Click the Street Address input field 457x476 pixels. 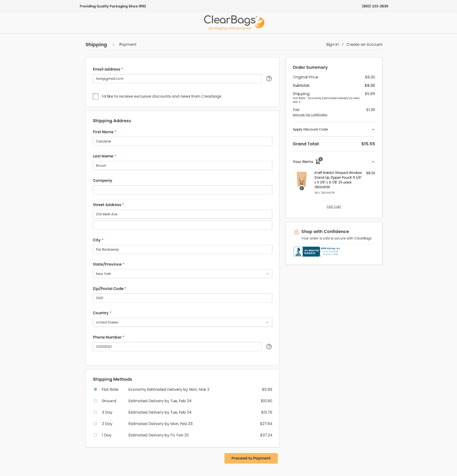tap(182, 214)
